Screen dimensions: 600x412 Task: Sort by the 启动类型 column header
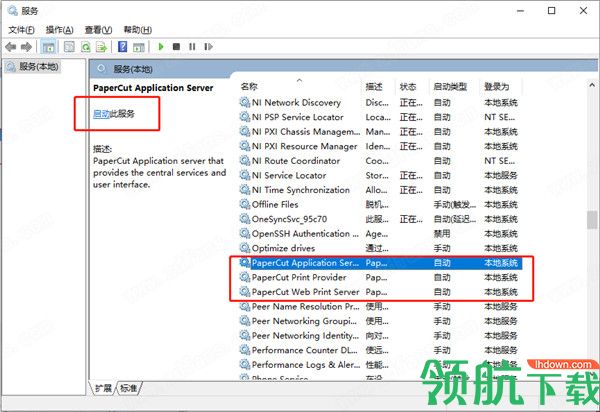tap(450, 87)
